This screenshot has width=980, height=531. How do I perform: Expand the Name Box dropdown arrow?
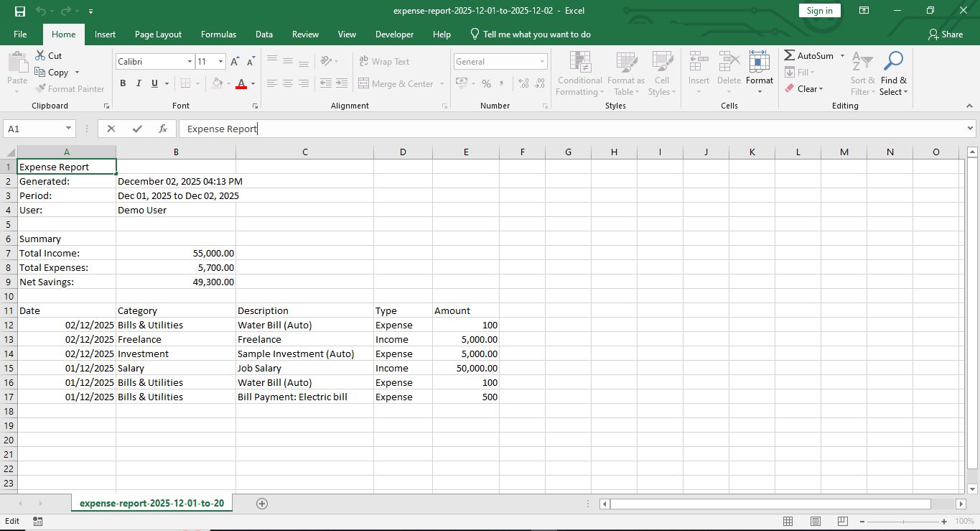[69, 129]
